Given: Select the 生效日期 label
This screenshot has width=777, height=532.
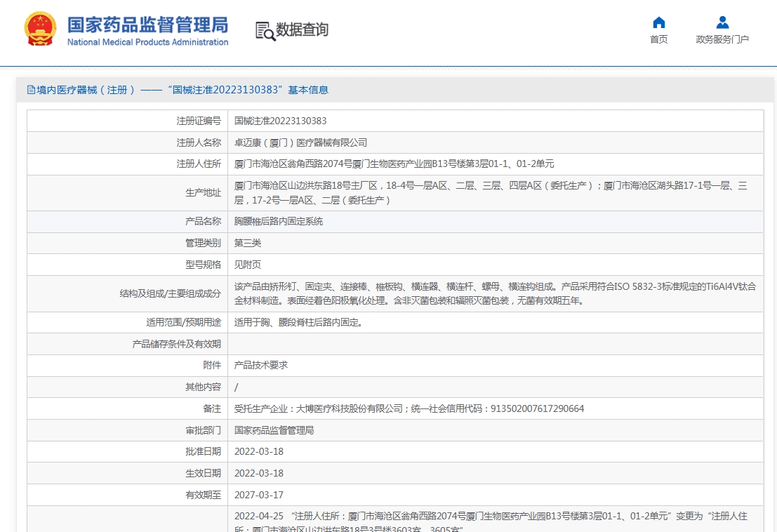Looking at the screenshot, I should (x=203, y=473).
